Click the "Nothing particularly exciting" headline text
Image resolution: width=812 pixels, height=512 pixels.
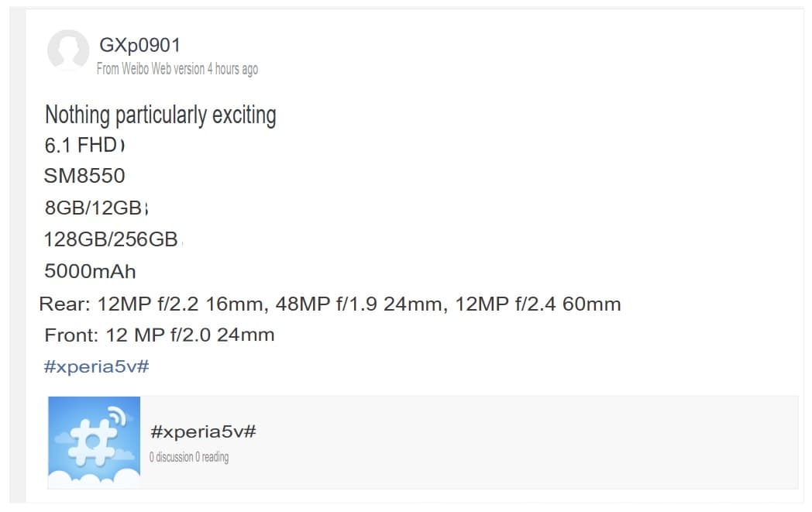(x=160, y=115)
